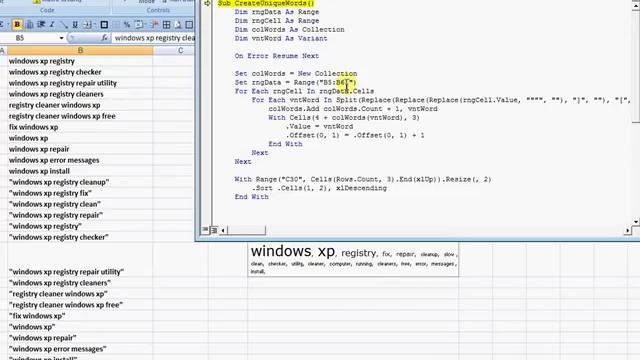Viewport: 640px width, 360px height.
Task: Click the 'Set colWords = New Collection' line
Action: pyautogui.click(x=296, y=73)
